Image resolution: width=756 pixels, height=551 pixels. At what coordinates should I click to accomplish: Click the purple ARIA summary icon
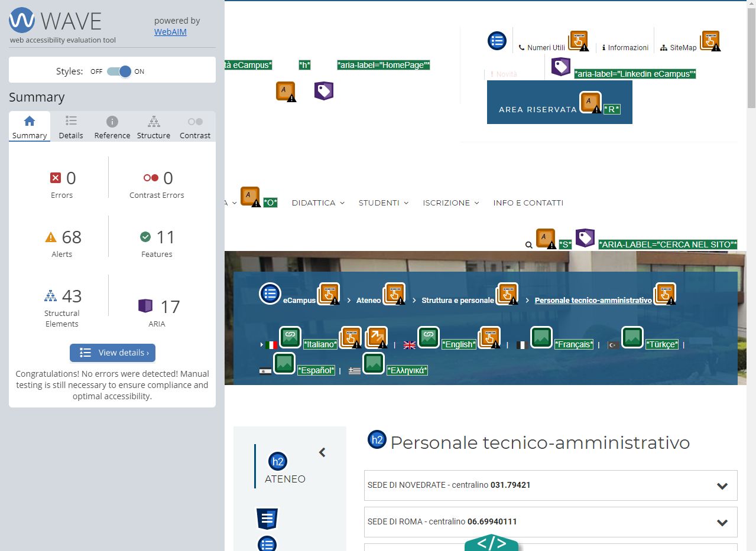click(145, 306)
